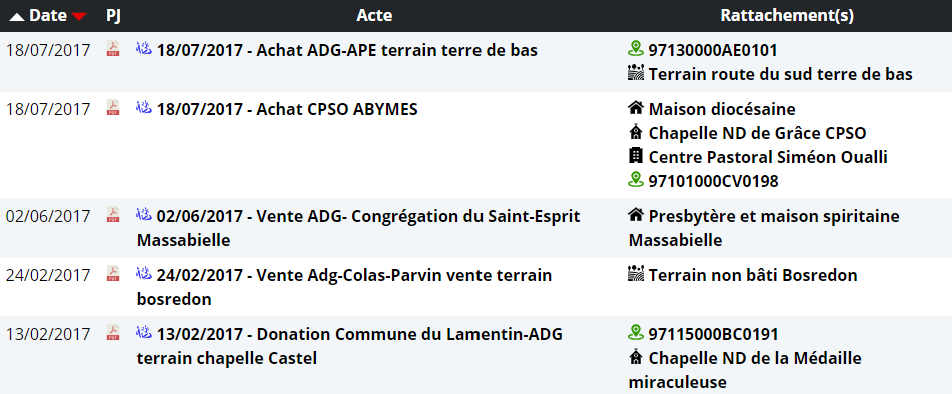
Task: Click house icon next to Maison diocésaine
Action: [x=636, y=109]
